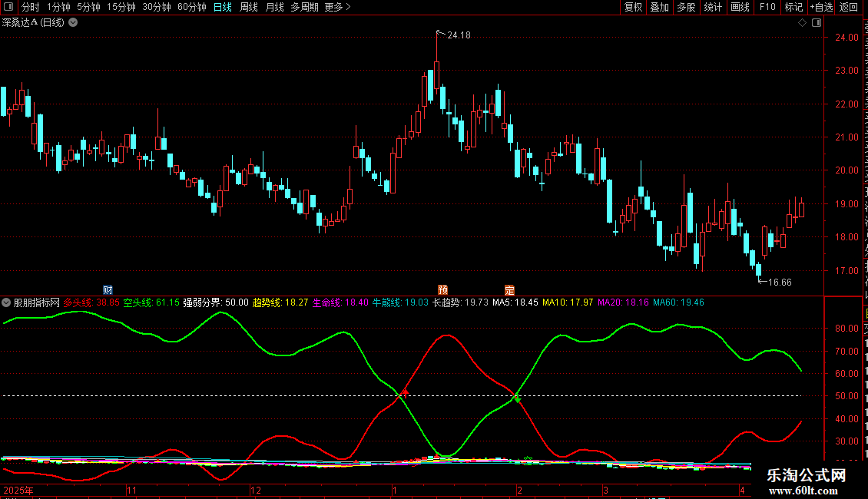
Task: Click the MA5: 18.45 value
Action: pos(515,302)
